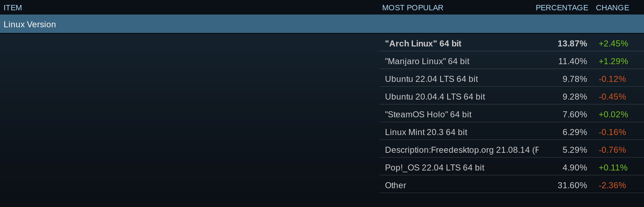The image size is (644, 207).
Task: Click the 6.29% percentage value
Action: pyautogui.click(x=575, y=132)
